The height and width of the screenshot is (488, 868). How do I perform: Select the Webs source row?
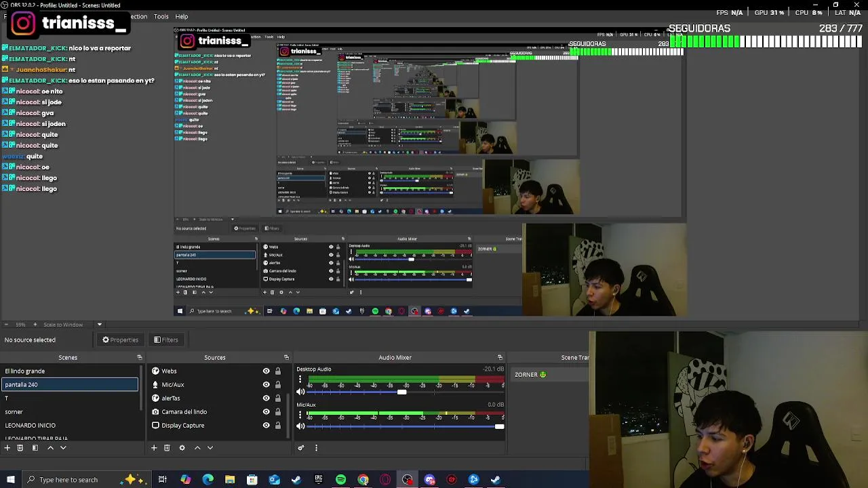click(x=215, y=371)
